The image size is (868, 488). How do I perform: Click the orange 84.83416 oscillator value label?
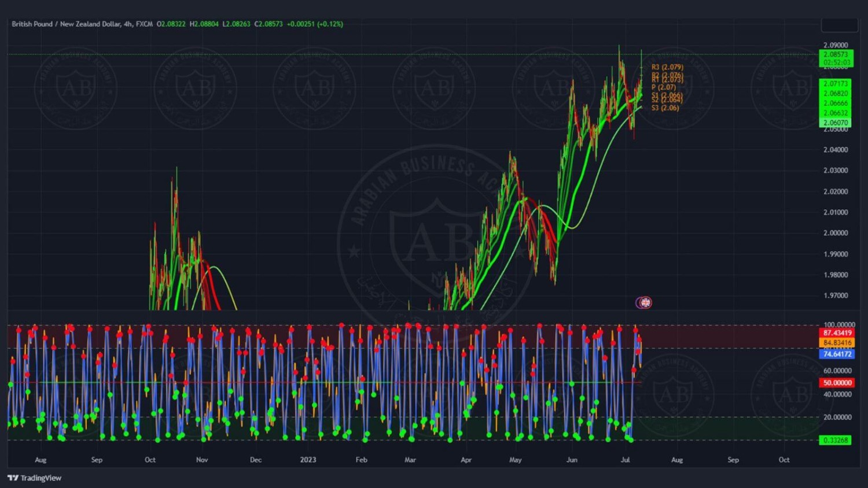coord(837,343)
